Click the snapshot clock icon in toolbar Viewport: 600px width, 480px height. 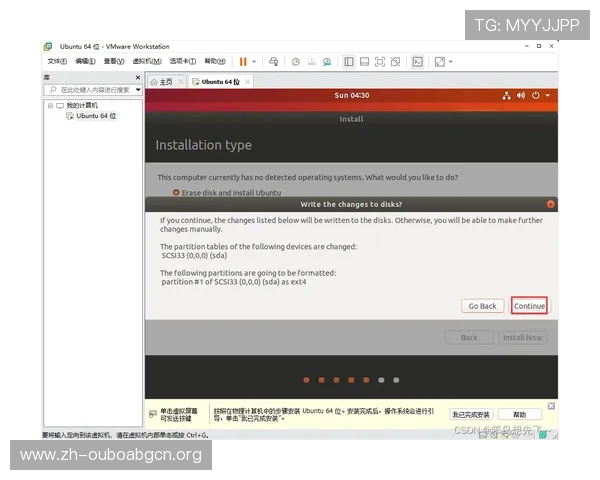296,61
